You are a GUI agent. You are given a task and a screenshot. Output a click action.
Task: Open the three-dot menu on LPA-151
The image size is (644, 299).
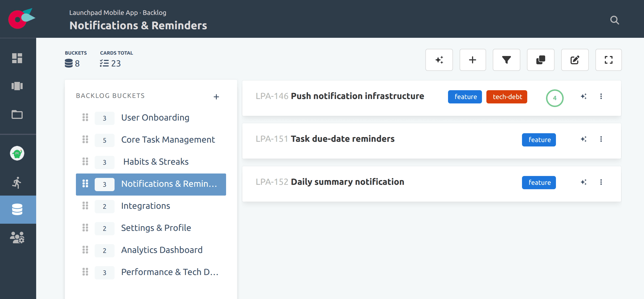pyautogui.click(x=601, y=139)
